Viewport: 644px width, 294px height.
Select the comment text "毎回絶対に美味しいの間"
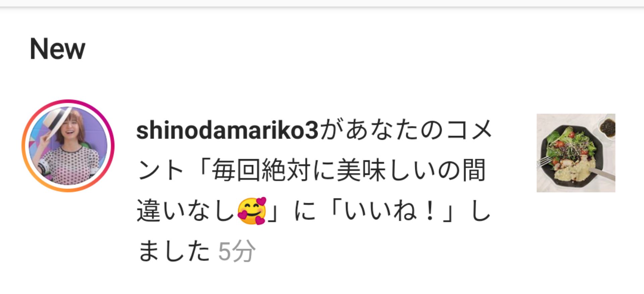coord(349,170)
